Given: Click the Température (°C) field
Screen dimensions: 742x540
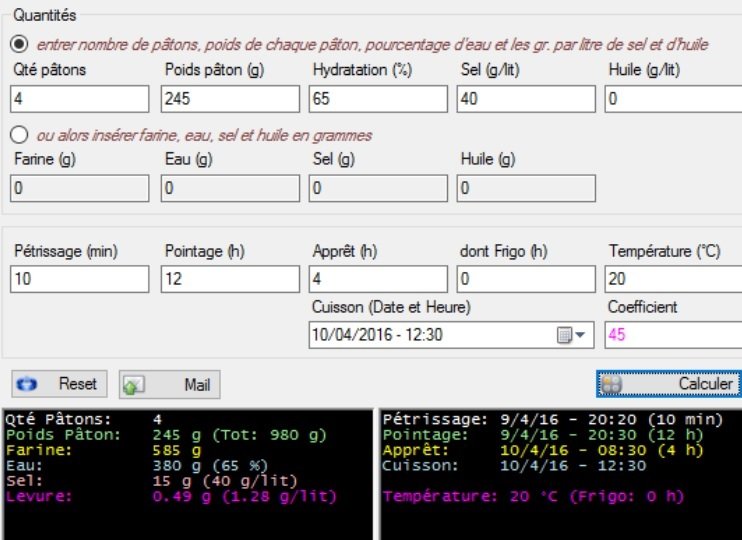Looking at the screenshot, I should (673, 279).
